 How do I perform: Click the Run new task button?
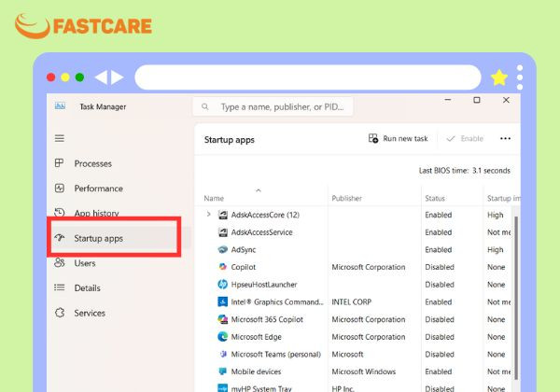click(x=399, y=138)
